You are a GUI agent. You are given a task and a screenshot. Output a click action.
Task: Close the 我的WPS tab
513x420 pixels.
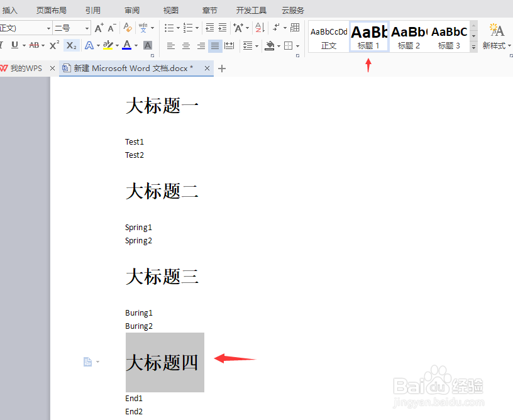click(x=52, y=68)
